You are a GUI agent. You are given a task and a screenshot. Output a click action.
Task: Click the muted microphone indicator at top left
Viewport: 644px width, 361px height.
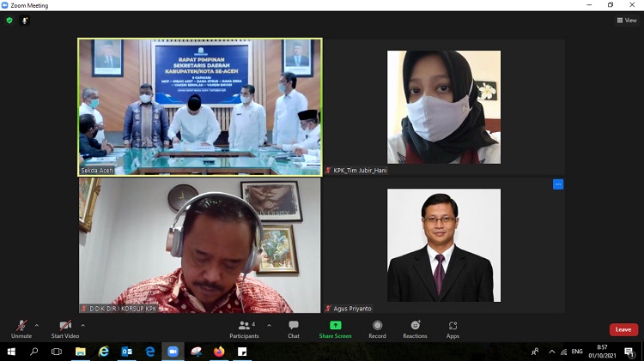click(x=25, y=20)
